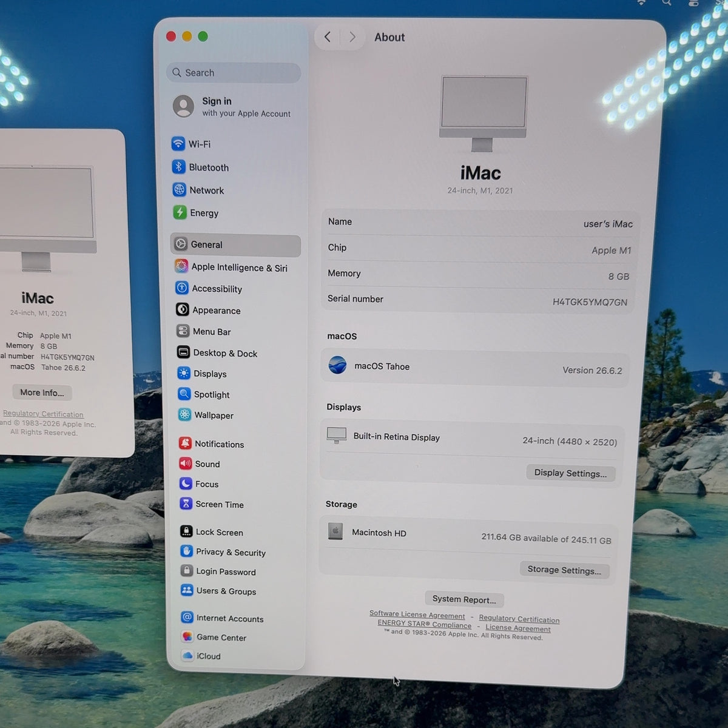This screenshot has height=728, width=728.
Task: Open Regulatory Certification link in About This Mac
Action: 43,414
